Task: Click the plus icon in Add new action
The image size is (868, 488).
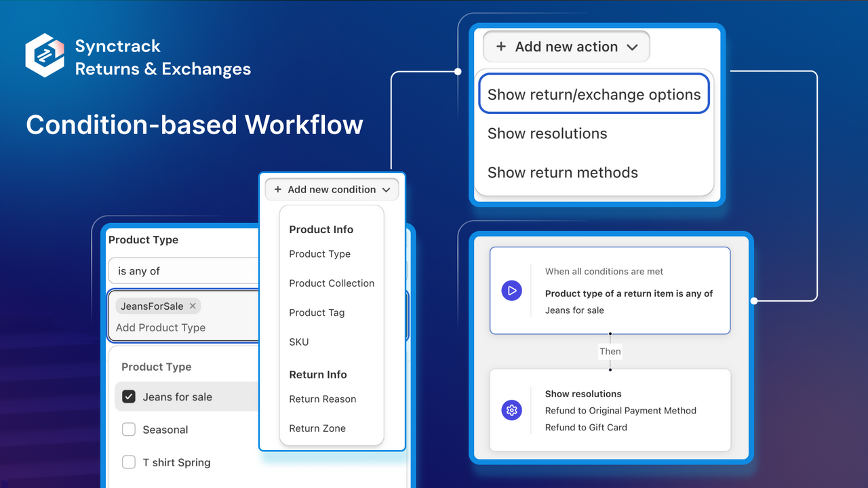Action: [501, 47]
